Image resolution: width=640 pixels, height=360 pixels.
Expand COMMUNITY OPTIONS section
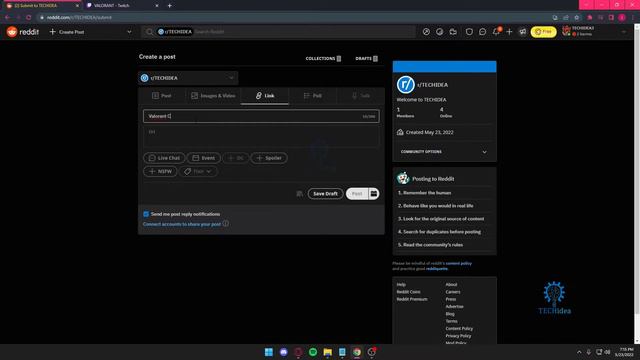tap(444, 152)
